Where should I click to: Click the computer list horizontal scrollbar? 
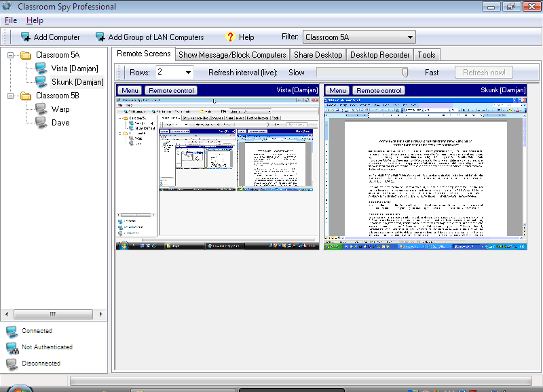pos(53,314)
